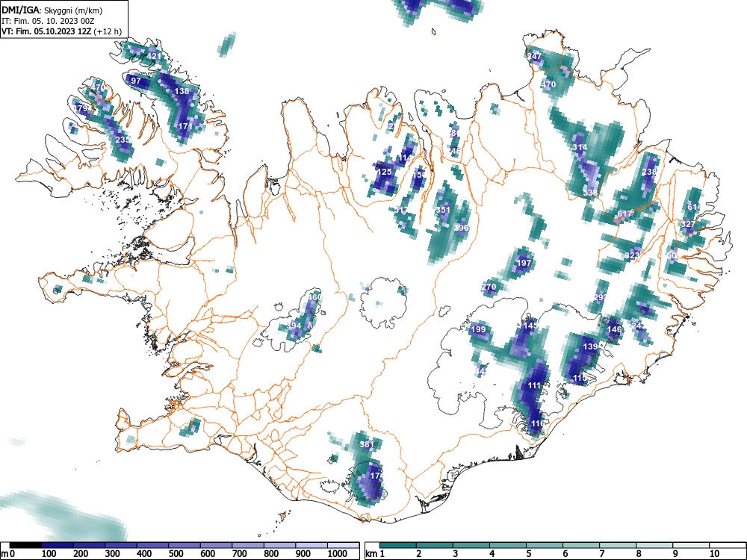The width and height of the screenshot is (747, 560).
Task: Click the '500' label on the meter scale
Action: (x=176, y=553)
